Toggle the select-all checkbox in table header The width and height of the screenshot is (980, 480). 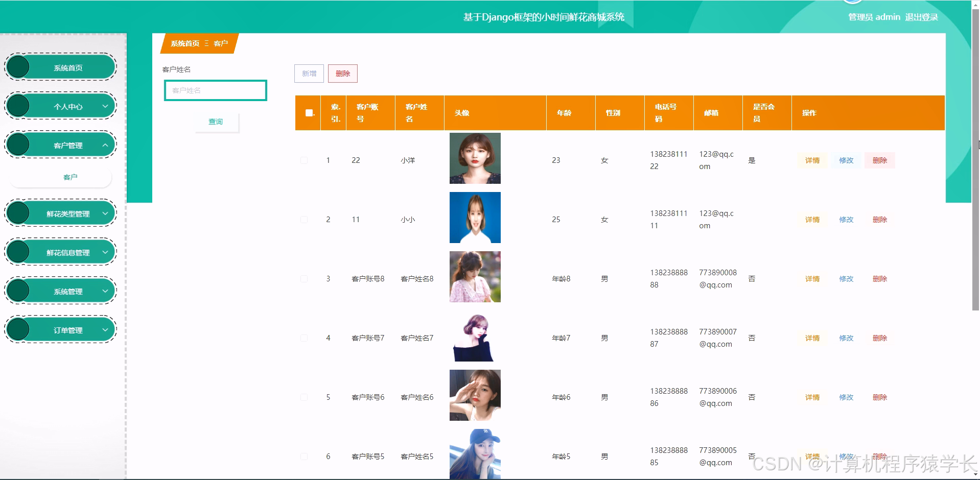pos(309,113)
